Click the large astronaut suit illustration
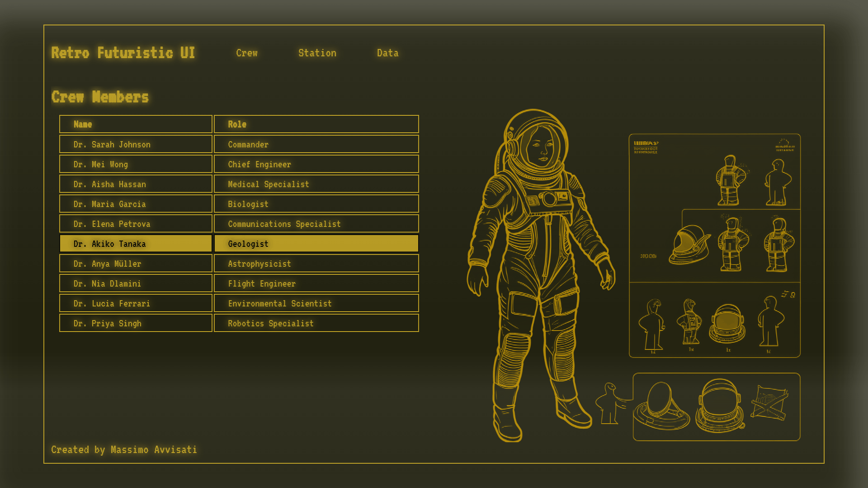 coord(541,275)
